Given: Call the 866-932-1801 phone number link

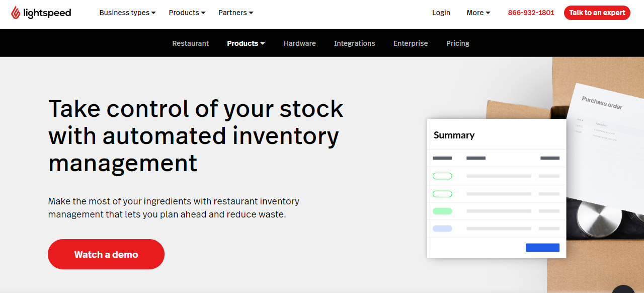Looking at the screenshot, I should pyautogui.click(x=531, y=13).
